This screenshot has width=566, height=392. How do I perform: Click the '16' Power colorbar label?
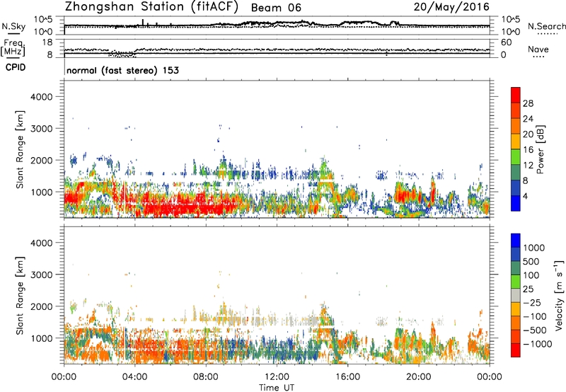[528, 150]
